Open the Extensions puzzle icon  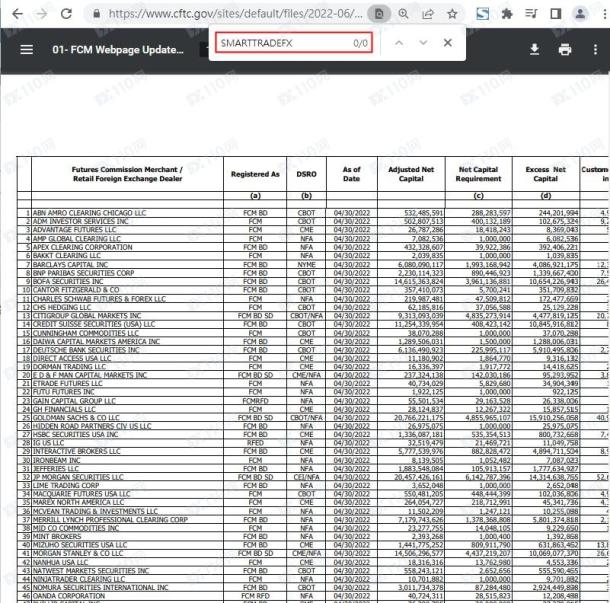point(507,14)
